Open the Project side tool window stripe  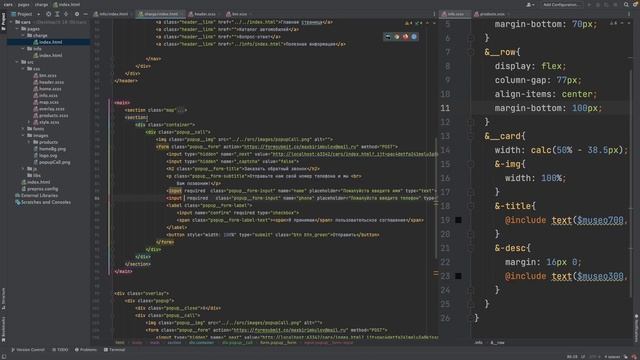pos(3,21)
